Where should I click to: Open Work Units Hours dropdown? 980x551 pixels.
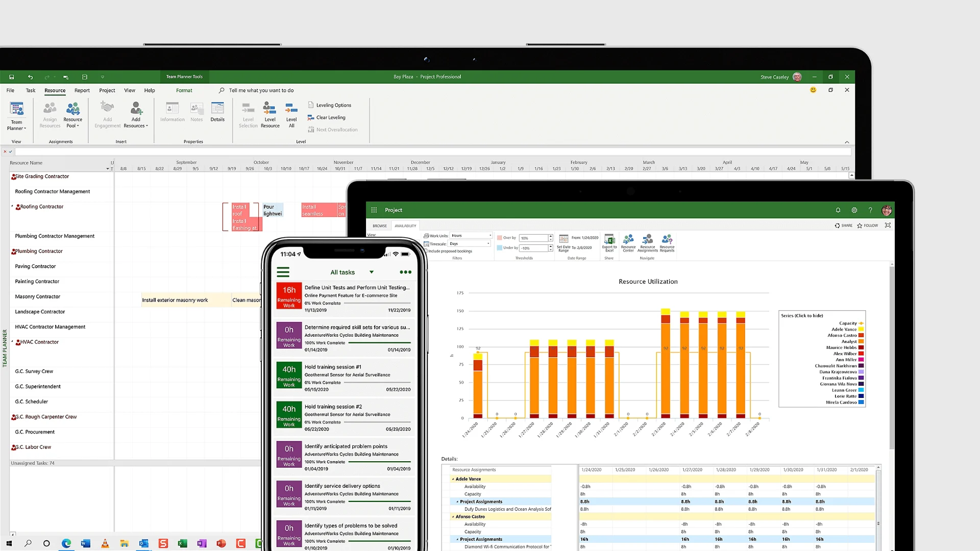coord(471,236)
